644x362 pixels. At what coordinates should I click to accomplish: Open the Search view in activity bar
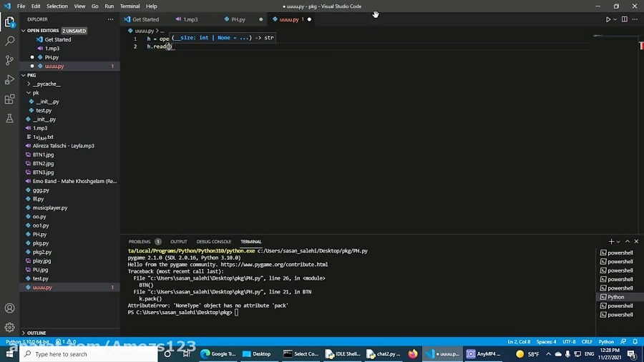(x=9, y=41)
